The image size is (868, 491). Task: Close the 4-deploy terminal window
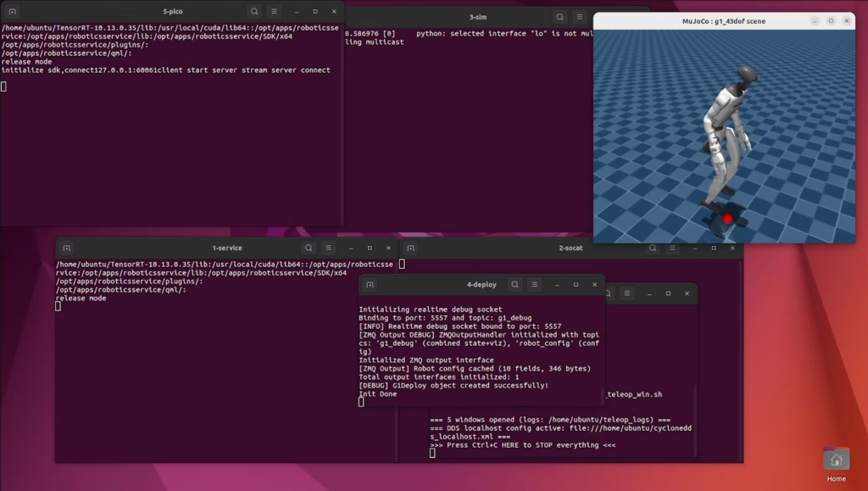[x=595, y=285]
